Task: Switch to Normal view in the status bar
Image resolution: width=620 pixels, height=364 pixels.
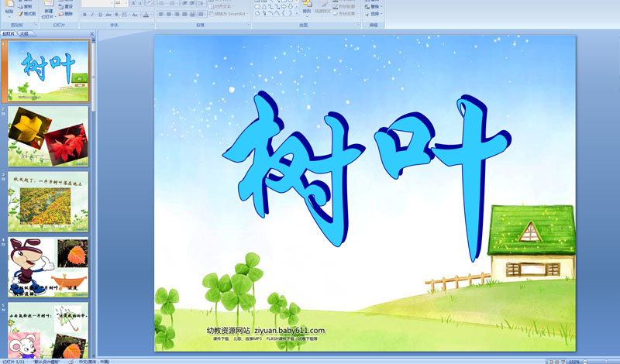Action: 550,362
